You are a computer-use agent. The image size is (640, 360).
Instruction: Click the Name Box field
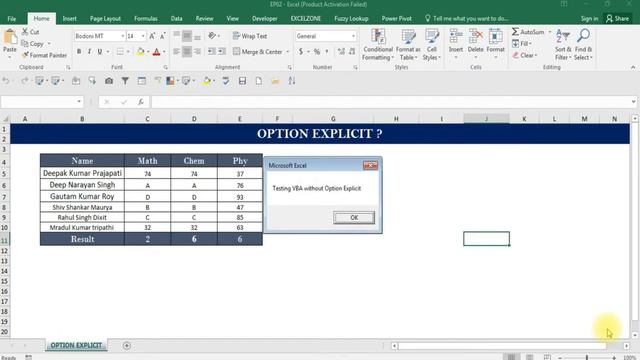tap(42, 102)
